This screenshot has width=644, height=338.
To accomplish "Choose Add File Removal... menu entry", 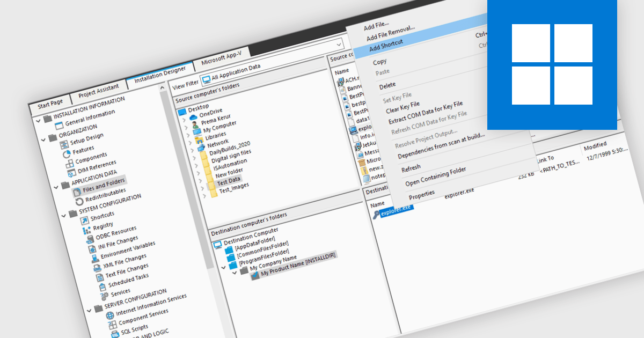I will [390, 33].
